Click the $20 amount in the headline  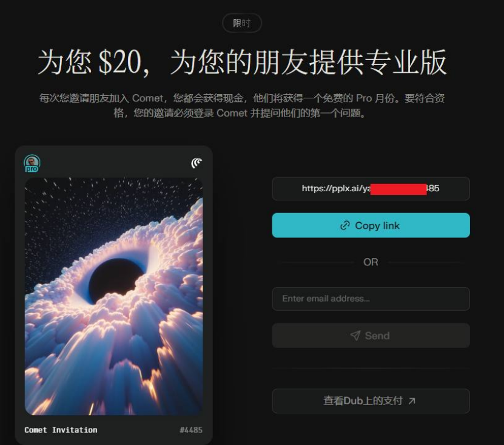(x=120, y=63)
